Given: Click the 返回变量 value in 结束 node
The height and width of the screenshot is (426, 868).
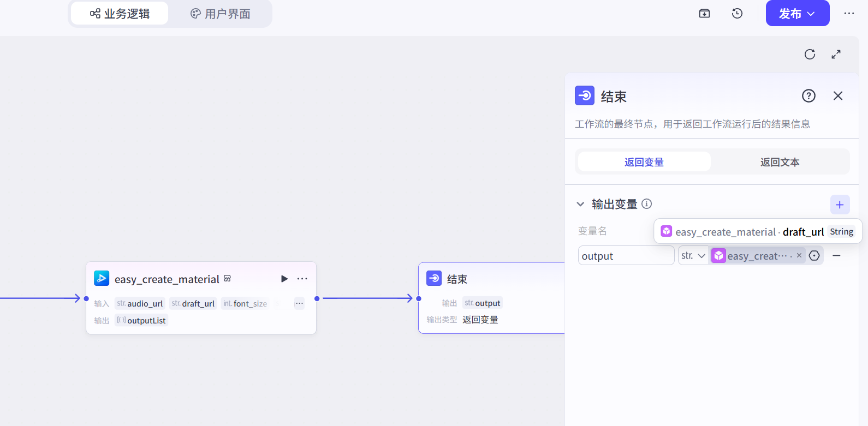Looking at the screenshot, I should [480, 320].
